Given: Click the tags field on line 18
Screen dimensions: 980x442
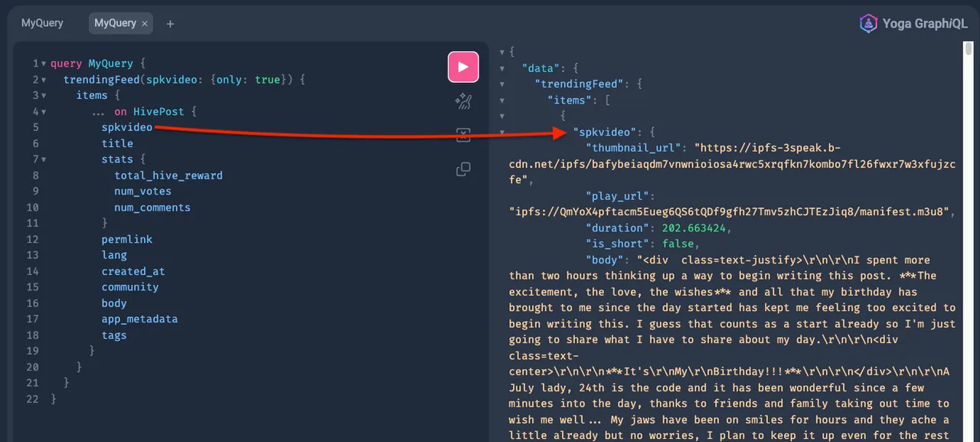Looking at the screenshot, I should coord(114,335).
